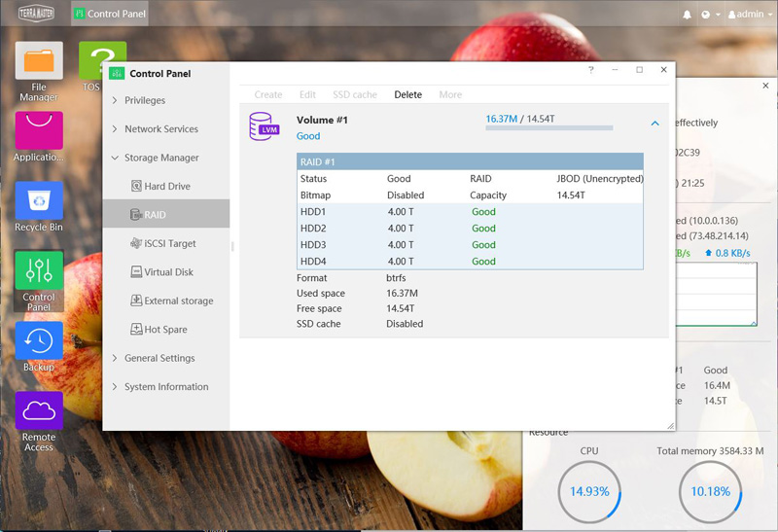Open Virtual Disk settings
This screenshot has height=532, width=778.
pos(168,272)
